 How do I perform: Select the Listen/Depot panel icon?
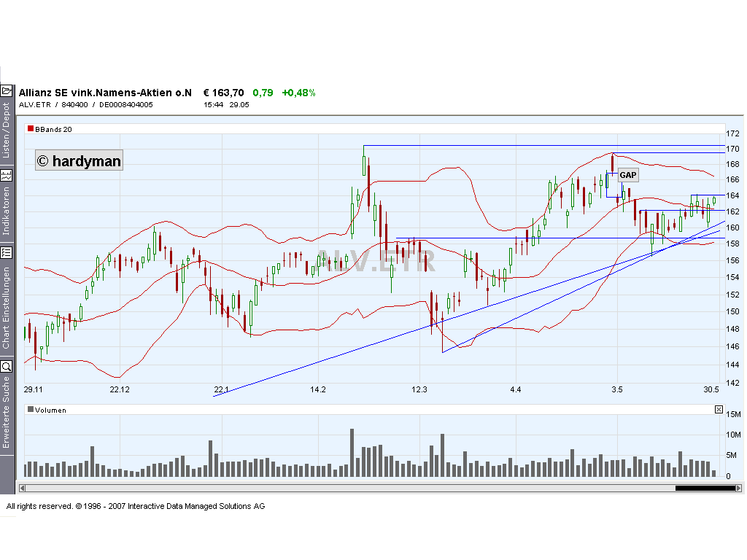(7, 89)
